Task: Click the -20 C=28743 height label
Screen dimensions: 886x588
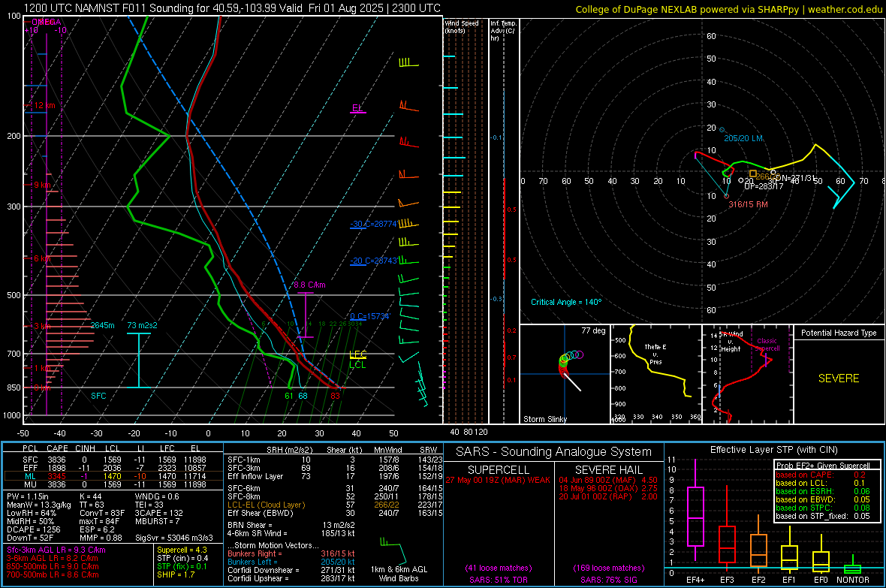Action: (373, 261)
